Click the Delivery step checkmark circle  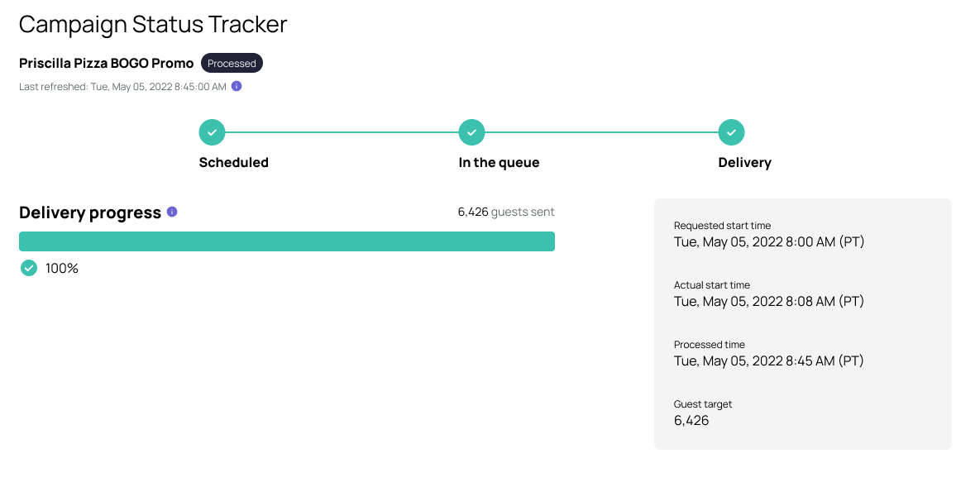(x=731, y=132)
